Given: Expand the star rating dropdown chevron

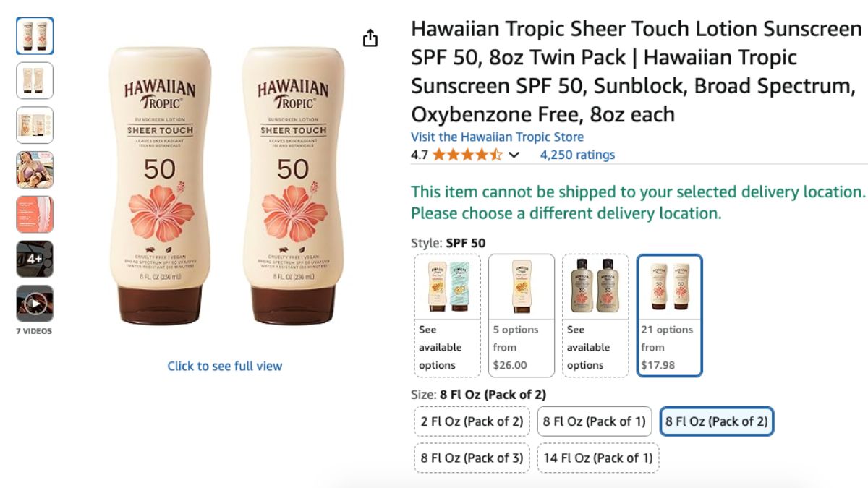Looking at the screenshot, I should (x=514, y=155).
